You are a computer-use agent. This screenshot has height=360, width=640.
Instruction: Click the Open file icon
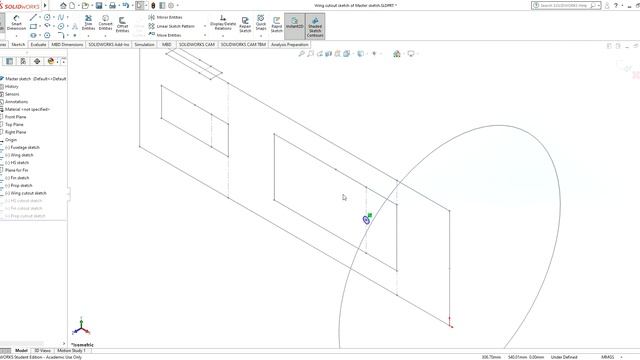[85, 5]
